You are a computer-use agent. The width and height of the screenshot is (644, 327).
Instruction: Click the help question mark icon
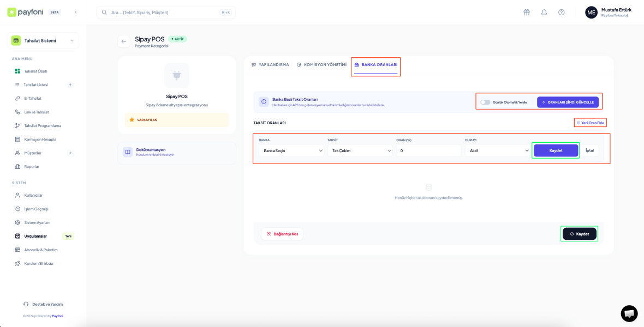click(561, 13)
